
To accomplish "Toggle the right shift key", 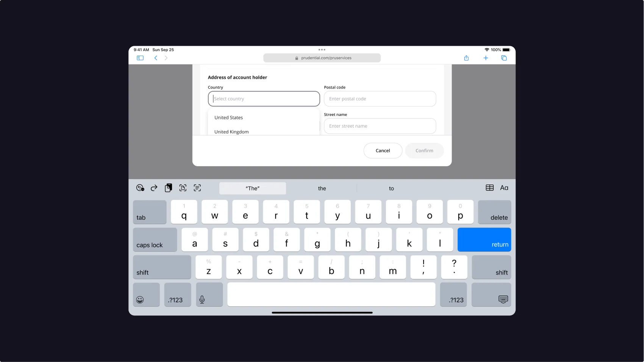I will pos(491,267).
